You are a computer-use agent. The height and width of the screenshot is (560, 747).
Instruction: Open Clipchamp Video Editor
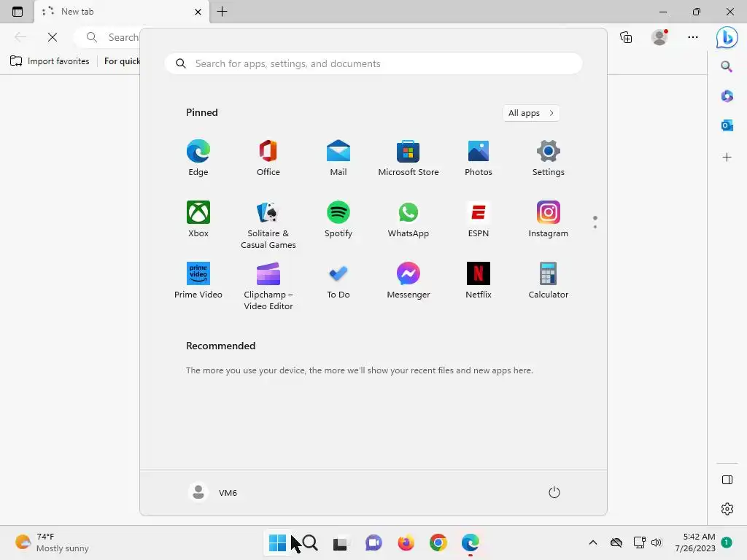268,286
